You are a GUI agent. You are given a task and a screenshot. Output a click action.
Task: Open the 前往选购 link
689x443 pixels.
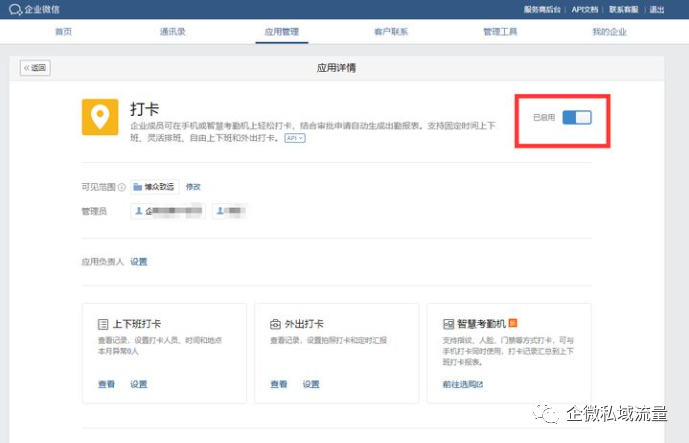point(462,384)
